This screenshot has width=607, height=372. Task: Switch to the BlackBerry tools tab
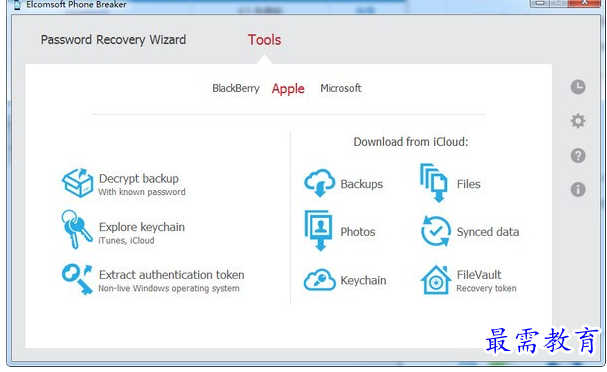236,89
